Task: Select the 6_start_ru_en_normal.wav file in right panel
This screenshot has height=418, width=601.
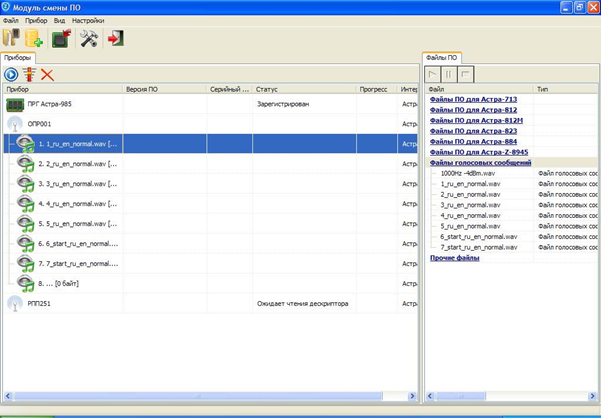Action: [x=478, y=236]
